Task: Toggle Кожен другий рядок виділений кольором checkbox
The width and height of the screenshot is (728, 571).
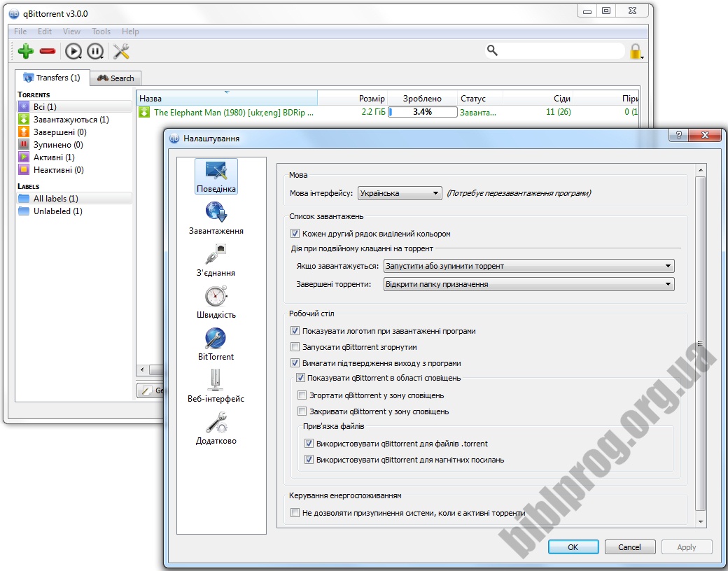Action: (x=295, y=234)
